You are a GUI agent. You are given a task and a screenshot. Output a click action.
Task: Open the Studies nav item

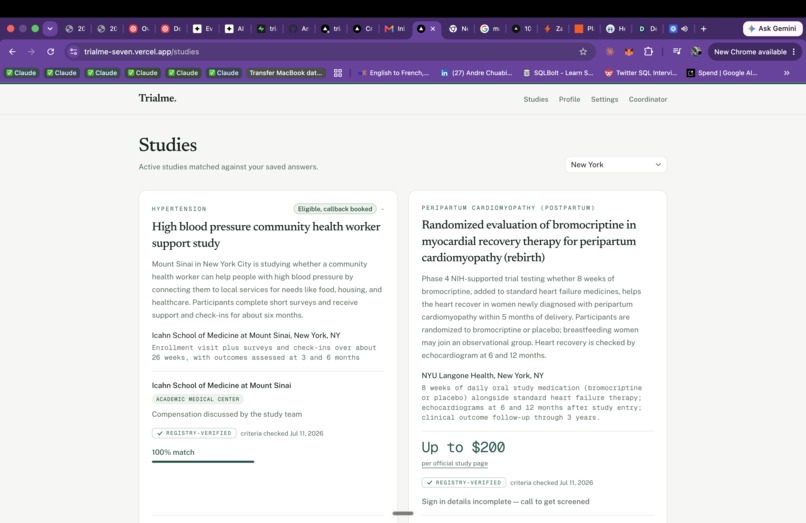tap(536, 99)
